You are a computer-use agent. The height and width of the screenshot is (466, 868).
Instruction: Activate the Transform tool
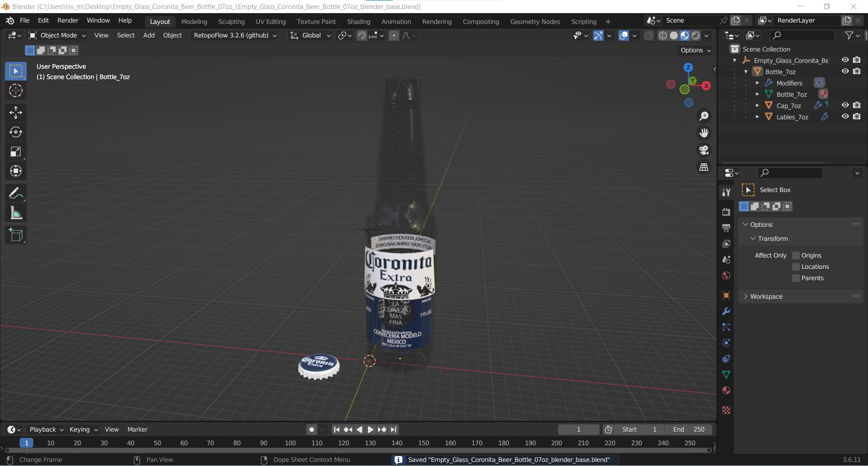pyautogui.click(x=16, y=171)
